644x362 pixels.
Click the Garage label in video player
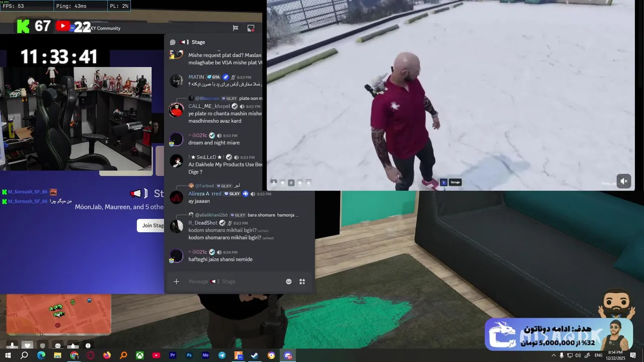click(455, 182)
